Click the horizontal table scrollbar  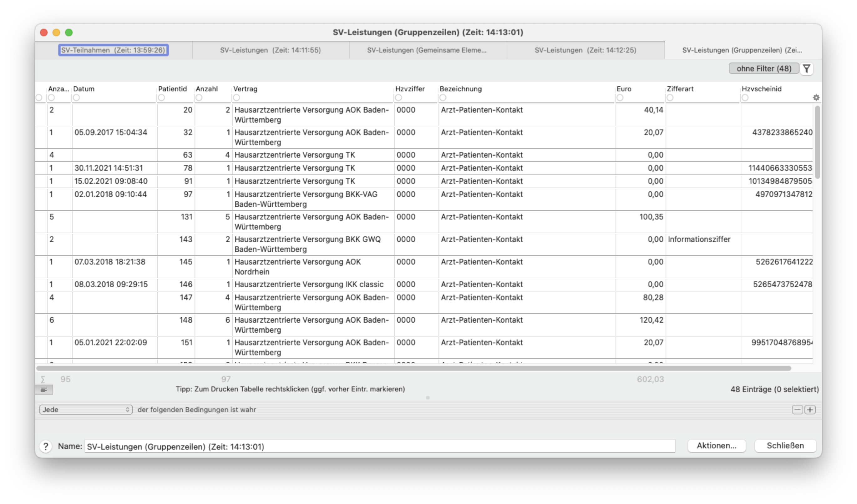point(413,368)
